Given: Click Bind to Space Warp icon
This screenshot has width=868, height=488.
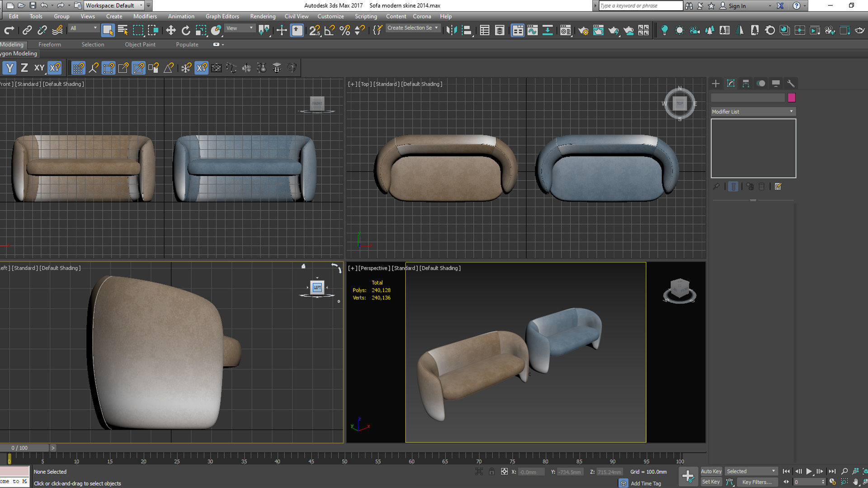Looking at the screenshot, I should coord(57,30).
